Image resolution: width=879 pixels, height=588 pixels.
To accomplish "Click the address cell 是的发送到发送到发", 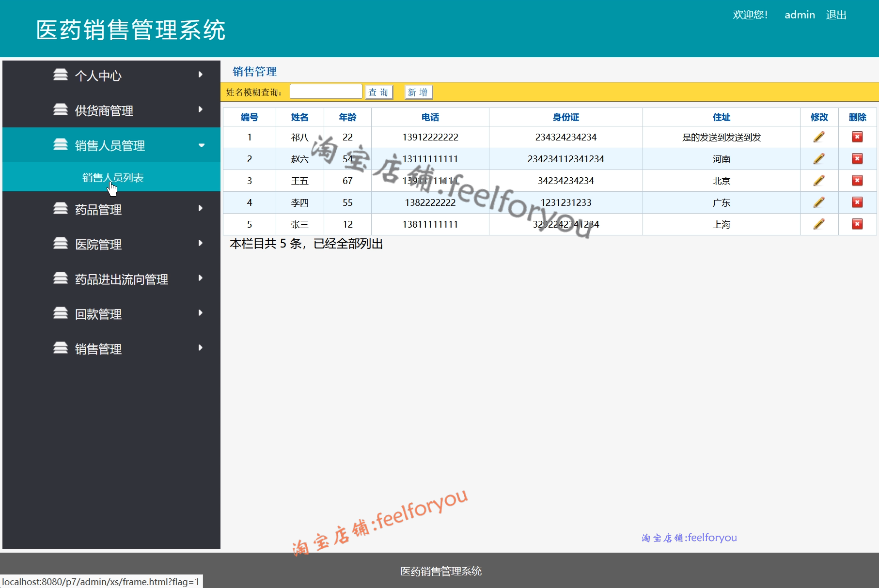I will click(x=722, y=137).
